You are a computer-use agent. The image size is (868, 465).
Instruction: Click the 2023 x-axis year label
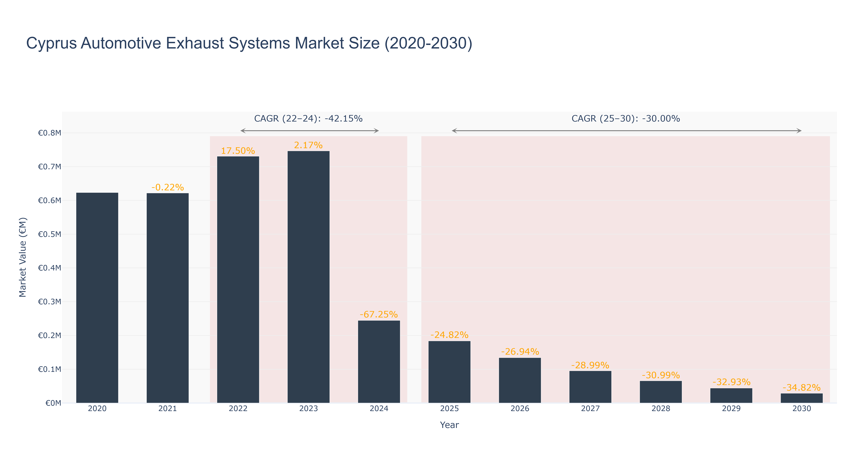coord(308,409)
